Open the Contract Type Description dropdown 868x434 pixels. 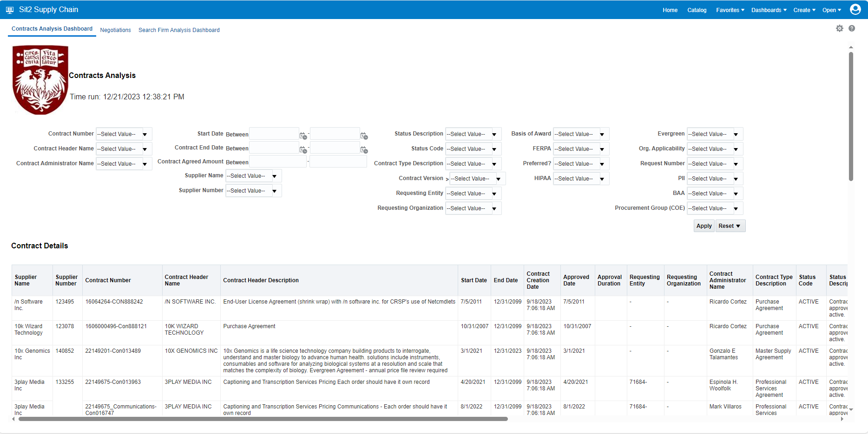(494, 164)
